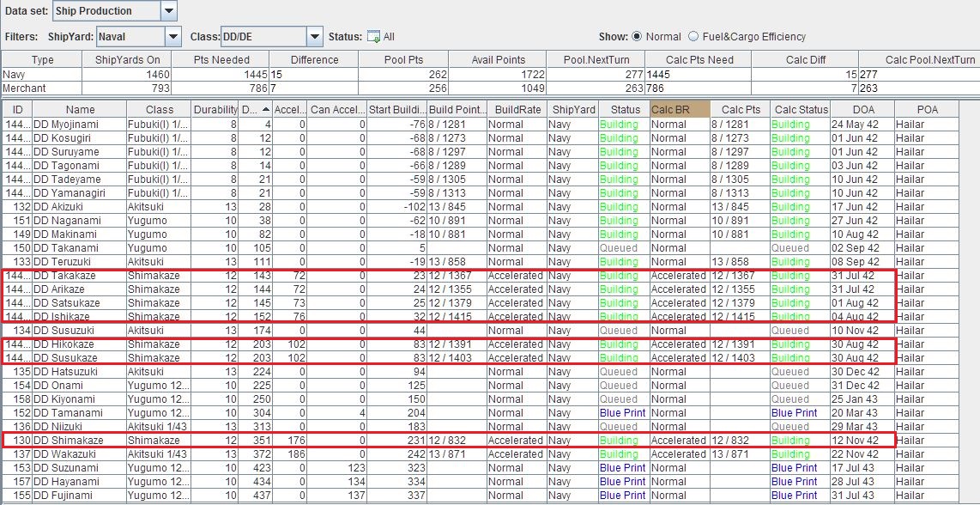Image resolution: width=980 pixels, height=505 pixels.
Task: Sort by the Durability column header
Action: [215, 110]
